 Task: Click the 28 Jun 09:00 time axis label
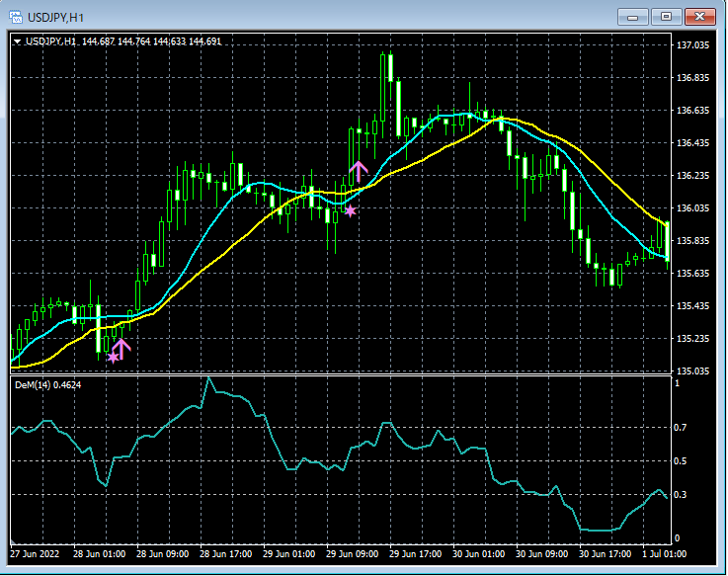(x=163, y=554)
